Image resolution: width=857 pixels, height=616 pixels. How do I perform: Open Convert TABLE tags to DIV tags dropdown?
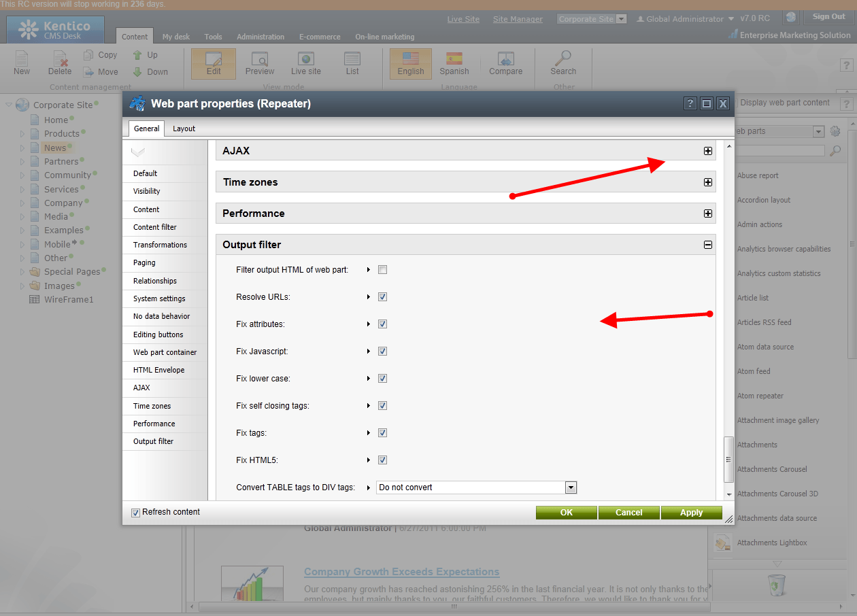(571, 487)
